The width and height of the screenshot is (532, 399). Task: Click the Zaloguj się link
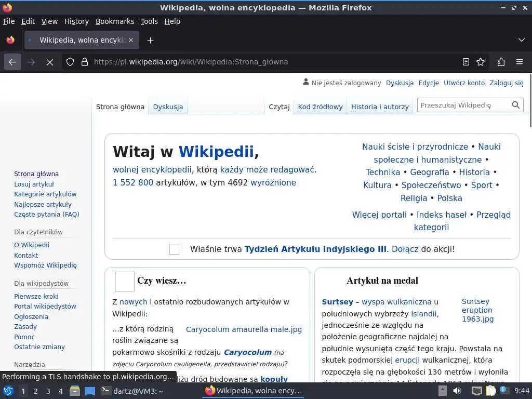coord(506,83)
